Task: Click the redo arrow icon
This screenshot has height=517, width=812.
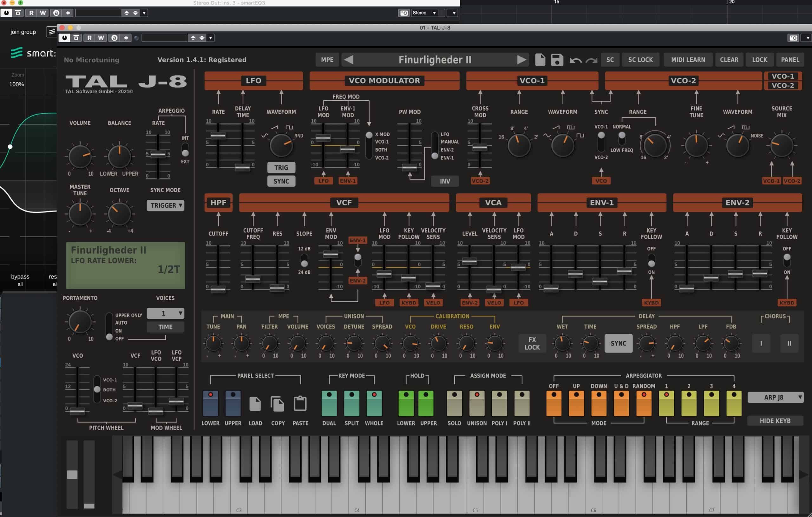Action: coord(591,60)
